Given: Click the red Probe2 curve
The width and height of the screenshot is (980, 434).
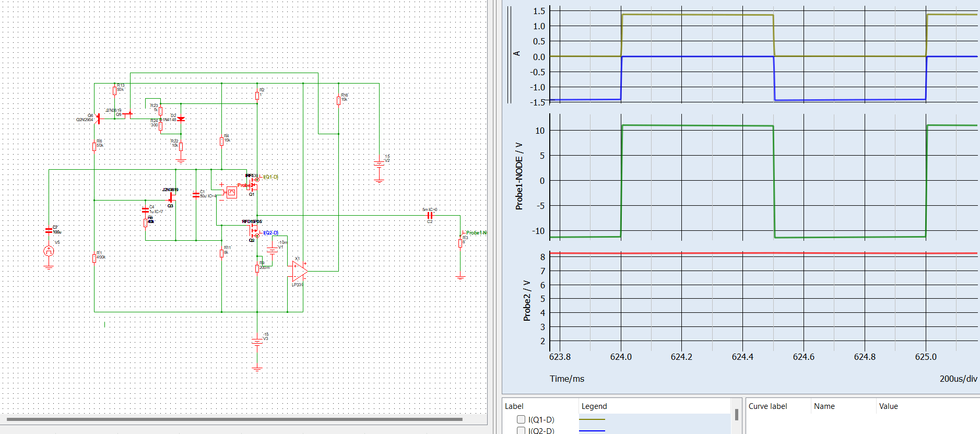Looking at the screenshot, I should (x=763, y=253).
